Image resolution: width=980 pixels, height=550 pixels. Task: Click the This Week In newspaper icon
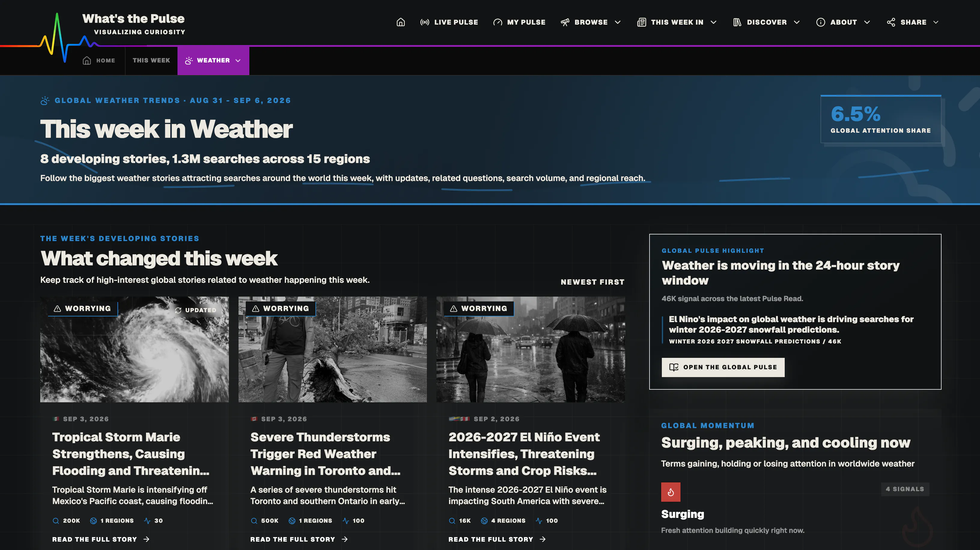tap(641, 22)
